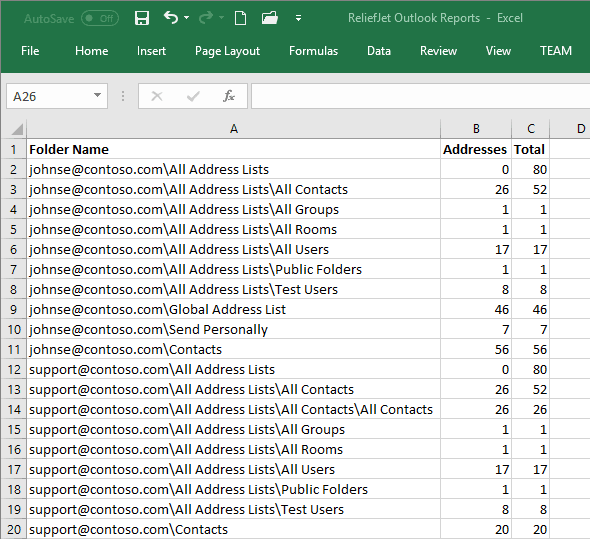Toggle the AutoSave switch
The height and width of the screenshot is (539, 590).
pos(100,18)
